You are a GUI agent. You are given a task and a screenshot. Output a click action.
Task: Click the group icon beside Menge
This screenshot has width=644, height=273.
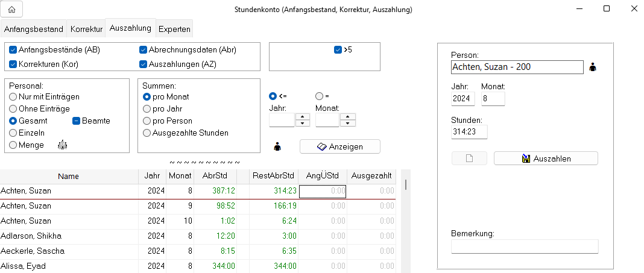coord(62,145)
